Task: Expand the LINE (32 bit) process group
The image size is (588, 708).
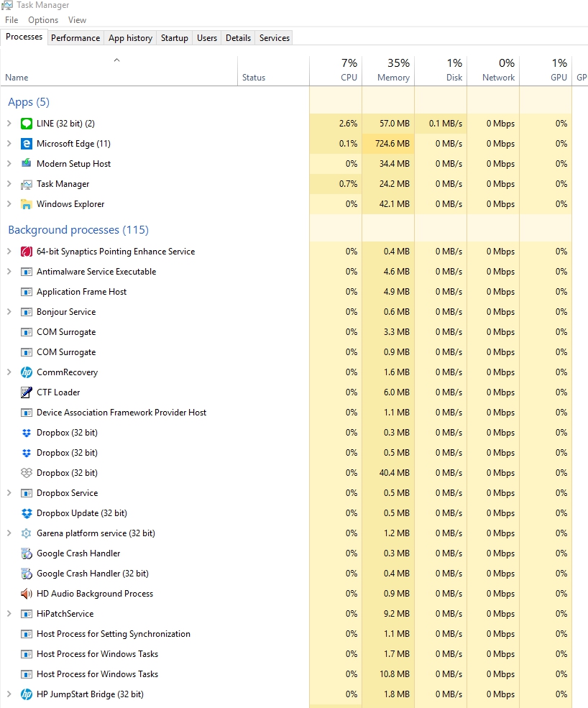Action: click(9, 123)
